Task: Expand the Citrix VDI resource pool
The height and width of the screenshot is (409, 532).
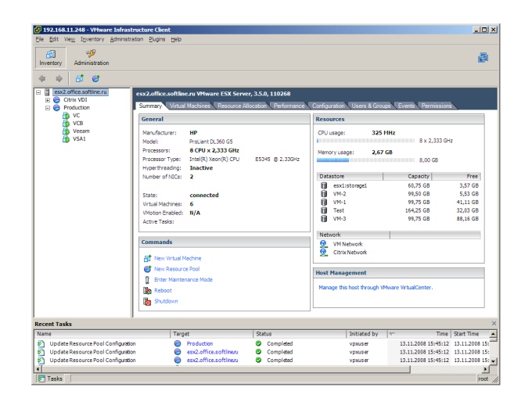Action: click(x=48, y=100)
